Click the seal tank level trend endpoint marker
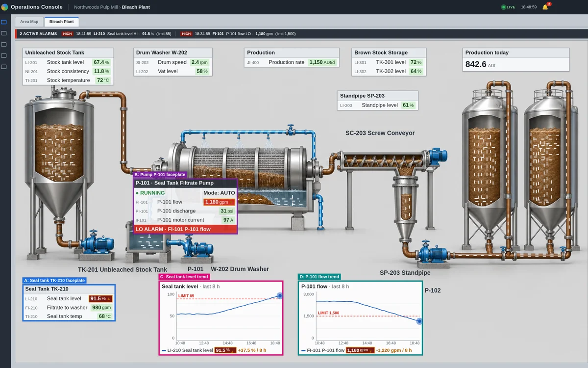 (280, 295)
